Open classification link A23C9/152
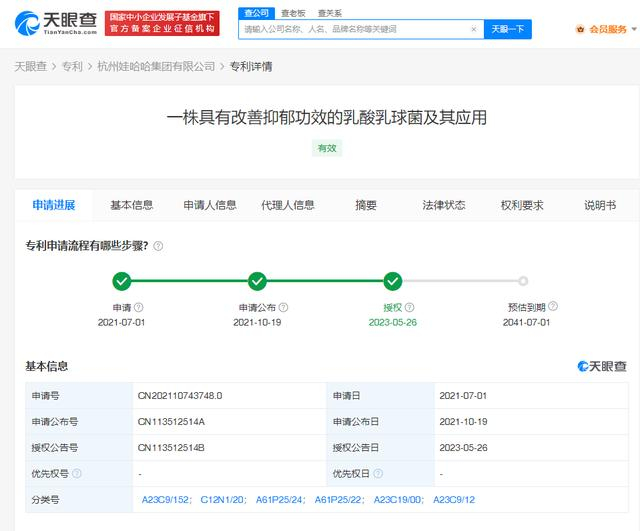The width and height of the screenshot is (640, 531). pyautogui.click(x=164, y=499)
